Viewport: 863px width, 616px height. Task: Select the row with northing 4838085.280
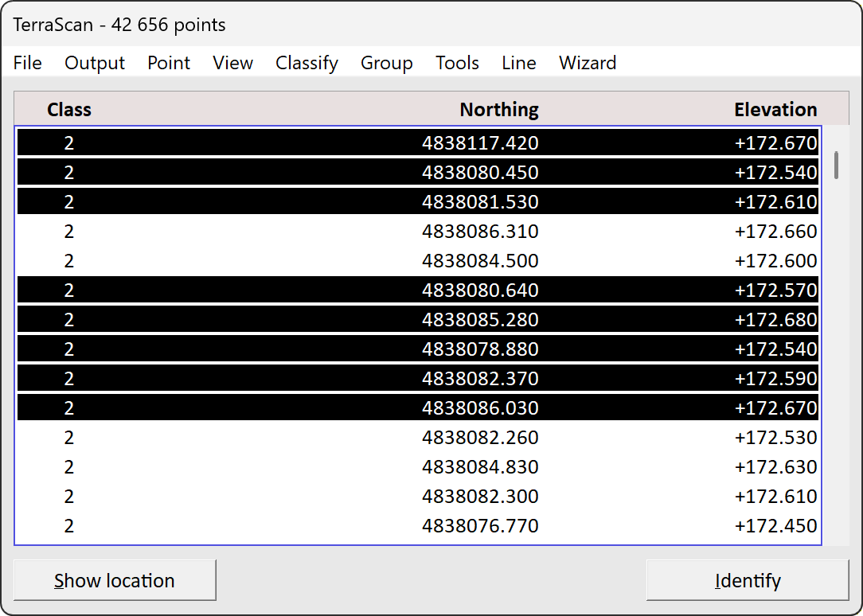[418, 320]
